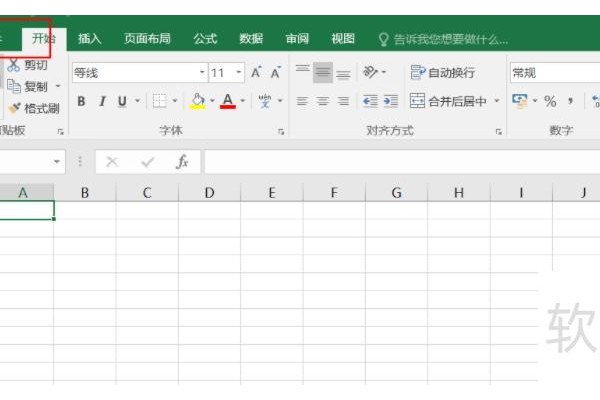
Task: Click the Tell Me (告诉我您想要做什么) search box
Action: [x=443, y=39]
